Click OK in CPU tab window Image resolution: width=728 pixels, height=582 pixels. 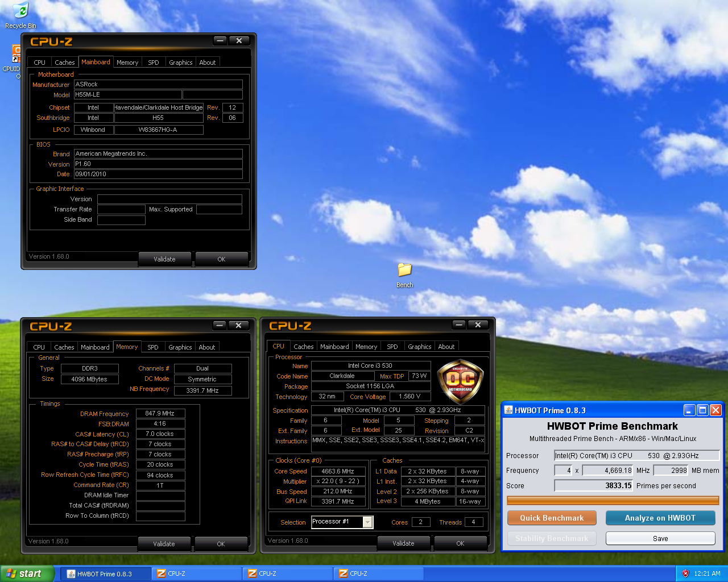pos(460,543)
